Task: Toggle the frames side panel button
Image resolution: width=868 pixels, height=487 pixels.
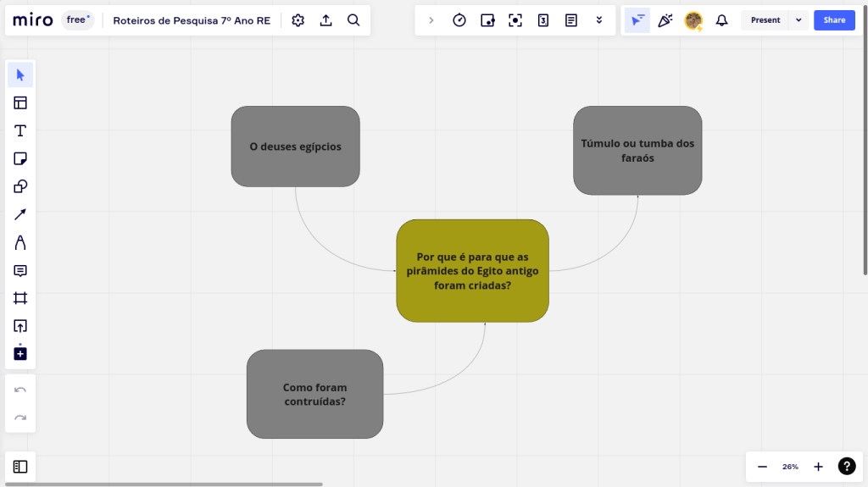Action: click(x=20, y=467)
